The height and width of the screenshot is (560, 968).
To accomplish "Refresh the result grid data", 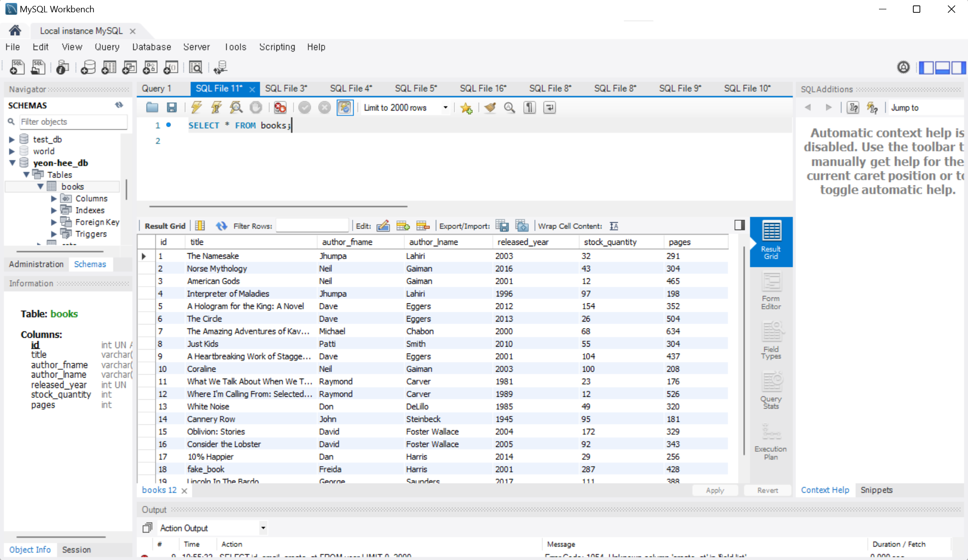I will [x=221, y=226].
